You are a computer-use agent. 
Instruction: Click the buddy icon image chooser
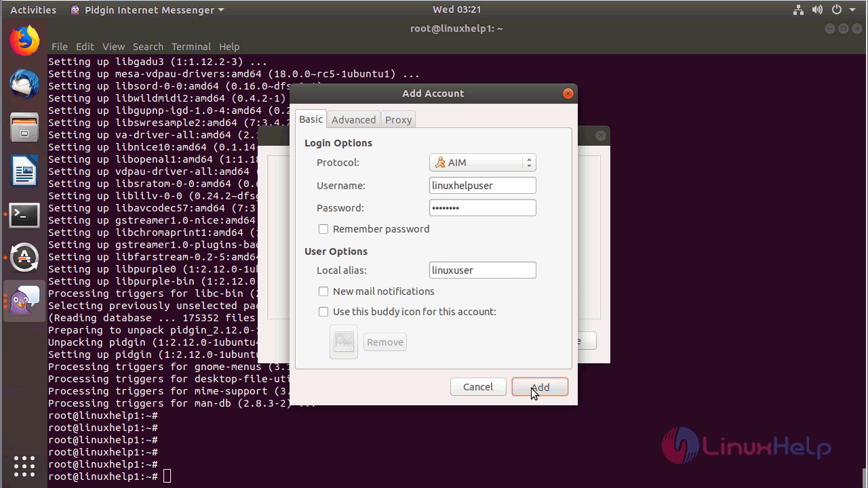344,342
